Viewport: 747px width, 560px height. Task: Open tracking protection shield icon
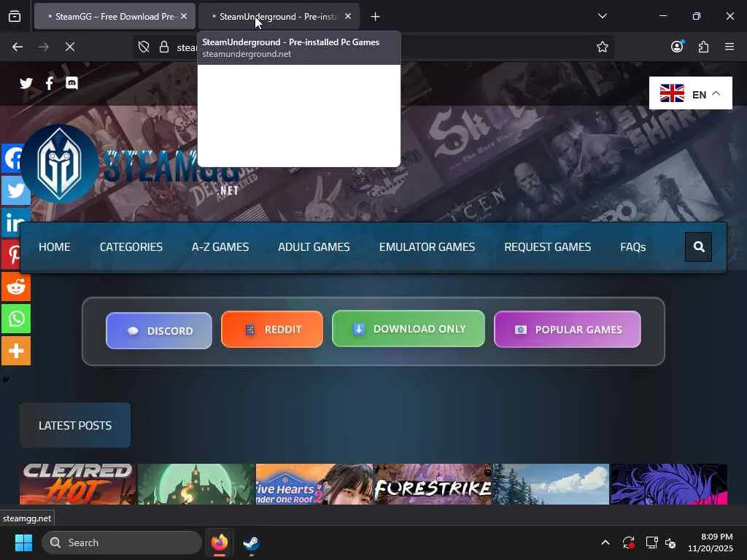(x=144, y=47)
